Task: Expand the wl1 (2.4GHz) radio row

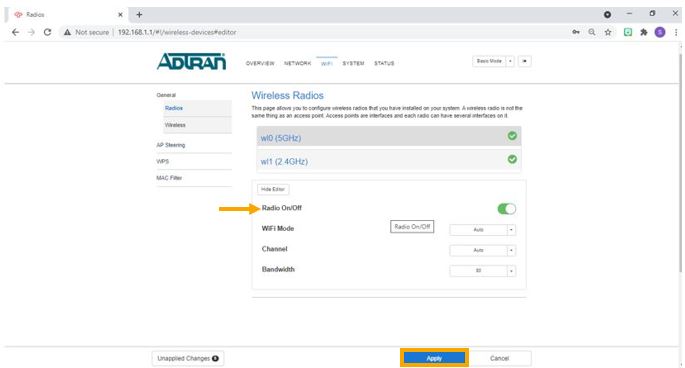Action: click(x=389, y=161)
